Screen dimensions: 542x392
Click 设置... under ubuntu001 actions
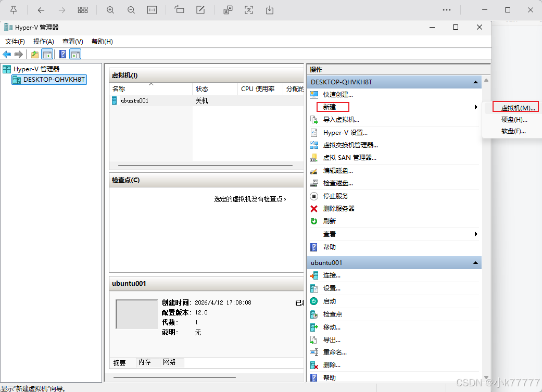[332, 288]
